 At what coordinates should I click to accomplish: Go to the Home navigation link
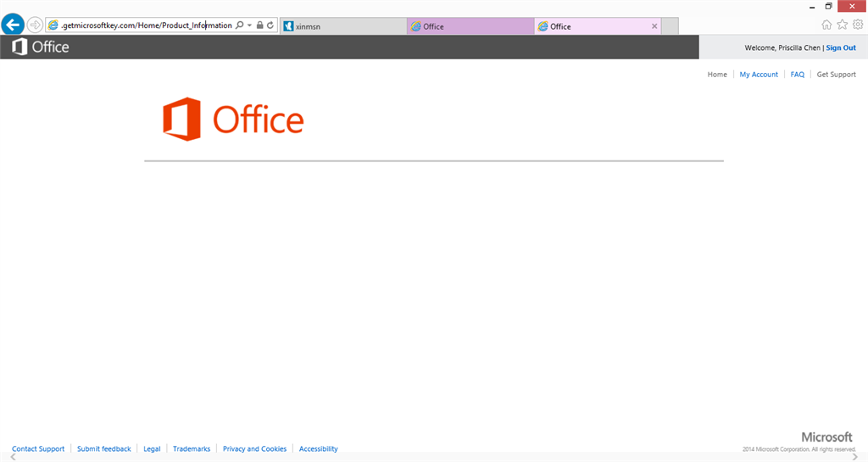coord(717,74)
